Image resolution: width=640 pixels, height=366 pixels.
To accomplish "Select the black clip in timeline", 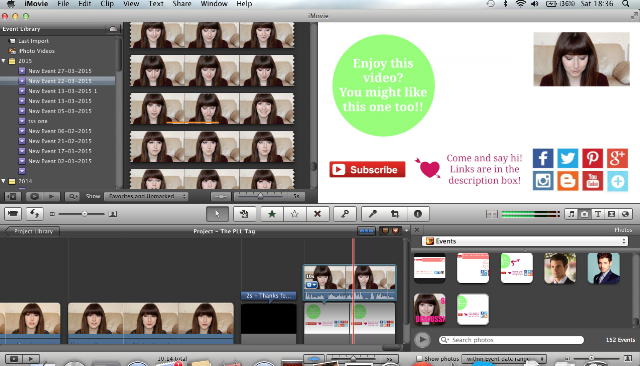I will tap(269, 319).
